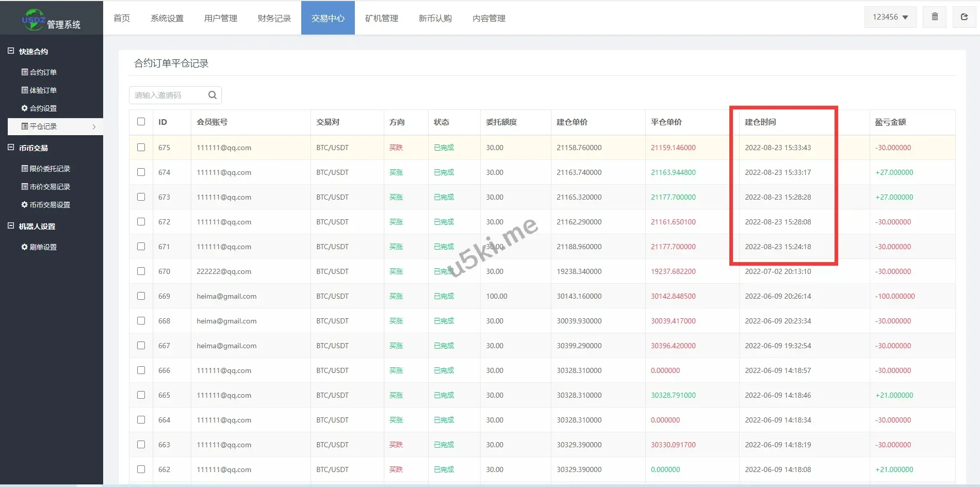
Task: Select the checkbox for order ID 669
Action: pos(141,296)
